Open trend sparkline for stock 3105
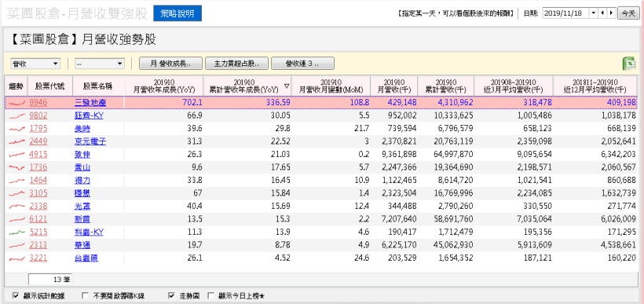 [x=16, y=193]
